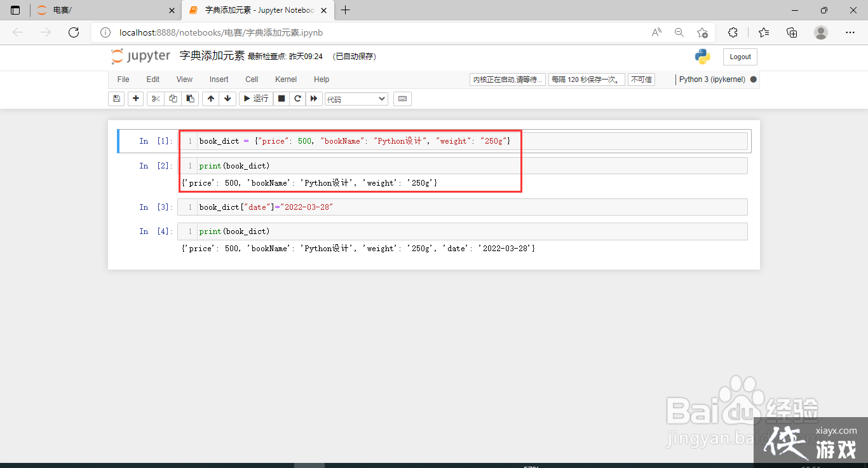Save notebook with the floppy disk icon
The width and height of the screenshot is (868, 468).
click(x=116, y=99)
